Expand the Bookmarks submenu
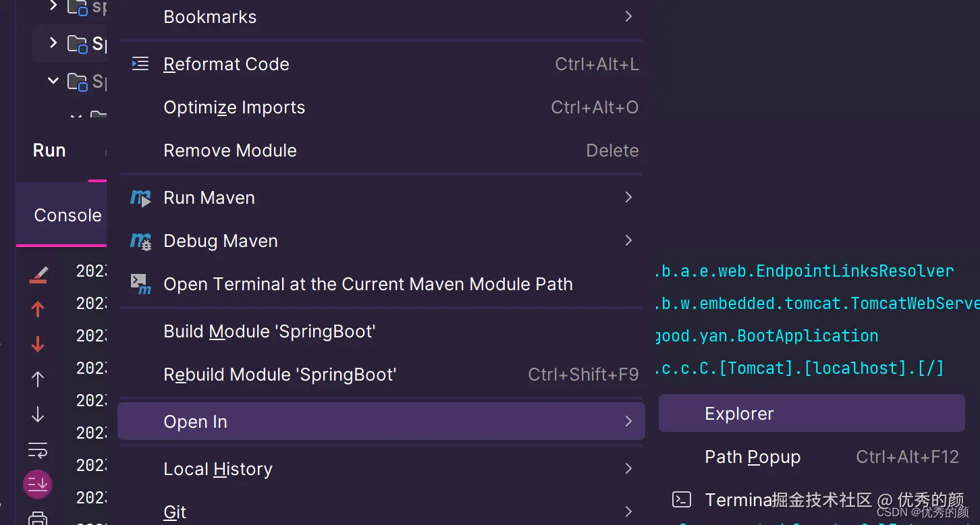 click(628, 17)
